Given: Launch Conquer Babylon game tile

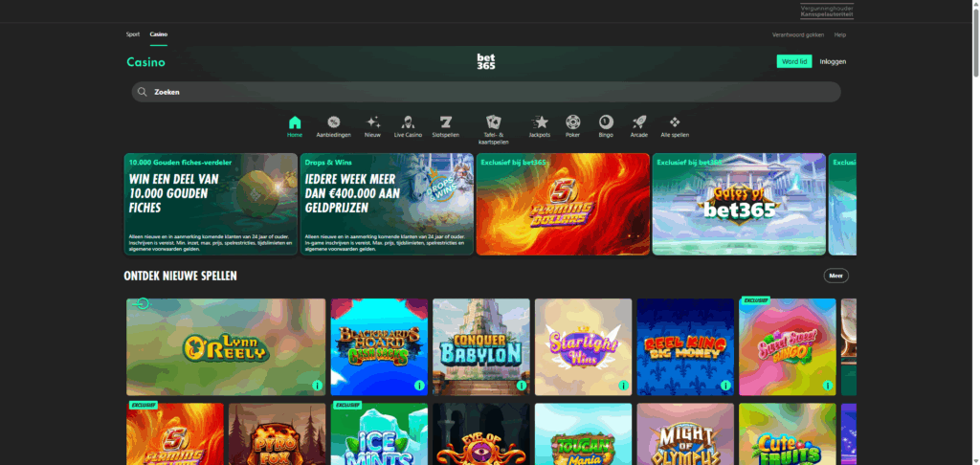Looking at the screenshot, I should pyautogui.click(x=481, y=347).
